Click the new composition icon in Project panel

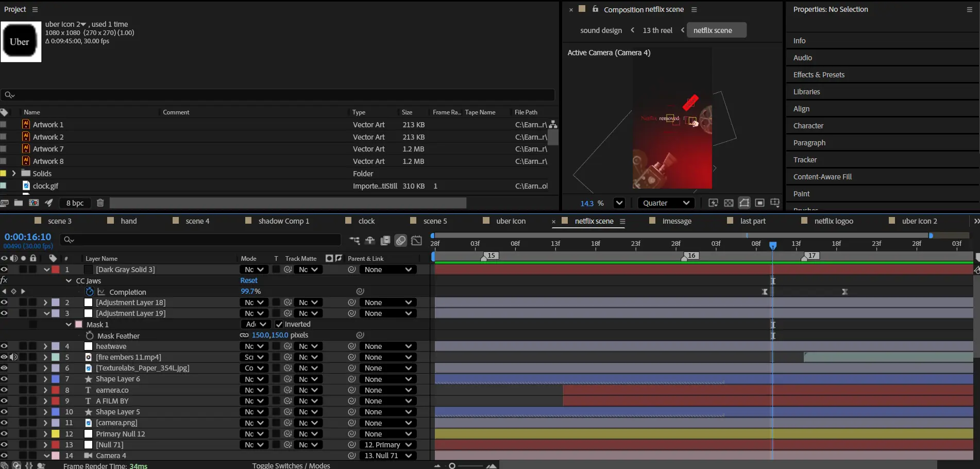coord(34,203)
